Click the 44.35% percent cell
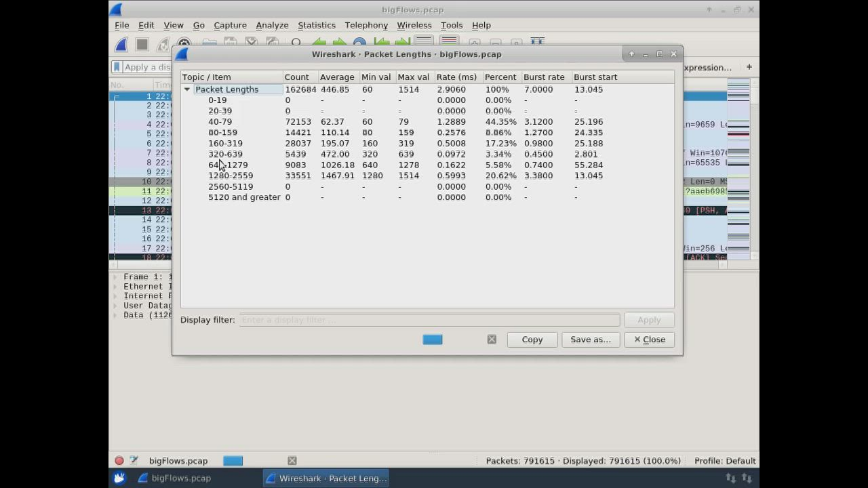Image resolution: width=868 pixels, height=488 pixels. click(x=501, y=122)
